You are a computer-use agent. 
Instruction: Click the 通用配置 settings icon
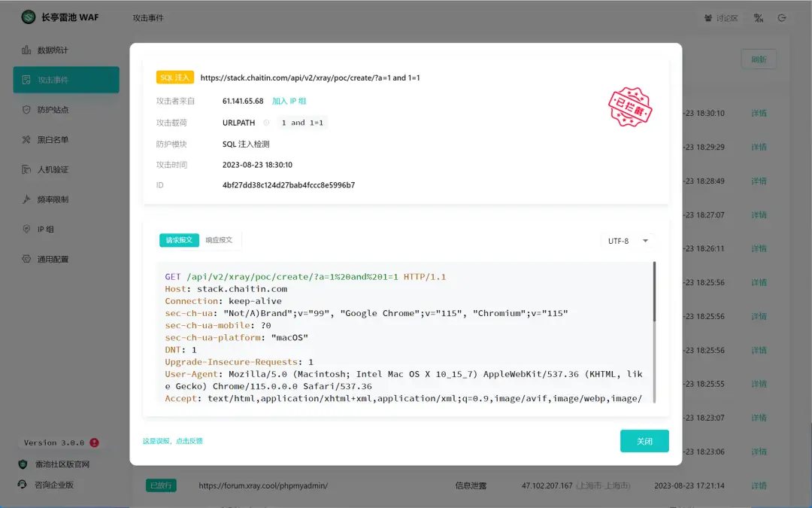pyautogui.click(x=26, y=259)
